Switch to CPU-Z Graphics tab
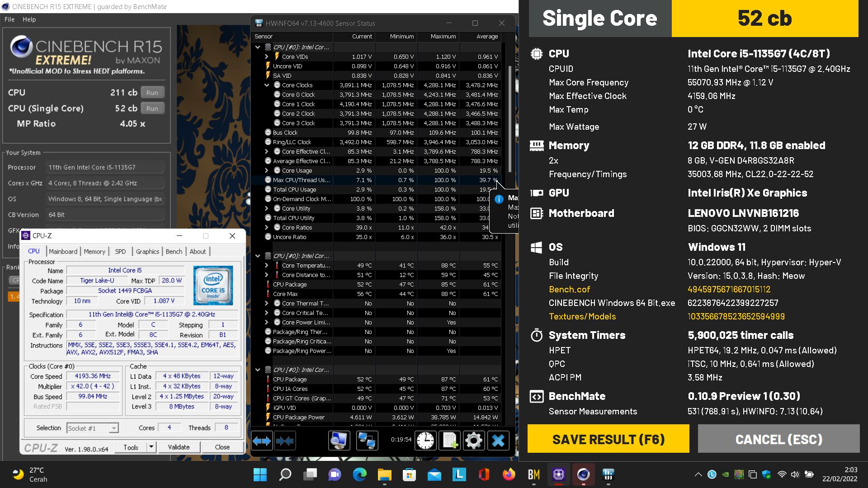Image resolution: width=868 pixels, height=488 pixels. pos(147,251)
